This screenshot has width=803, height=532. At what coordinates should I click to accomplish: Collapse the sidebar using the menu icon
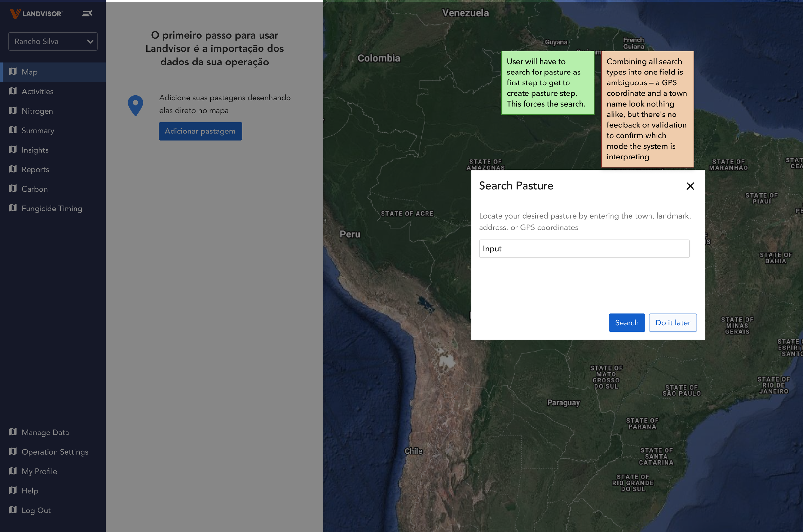pos(87,13)
